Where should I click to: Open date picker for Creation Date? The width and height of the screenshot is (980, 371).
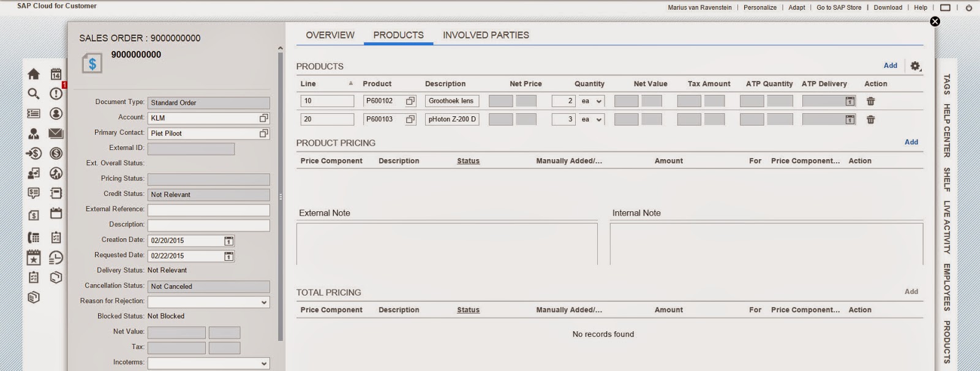[x=228, y=241]
